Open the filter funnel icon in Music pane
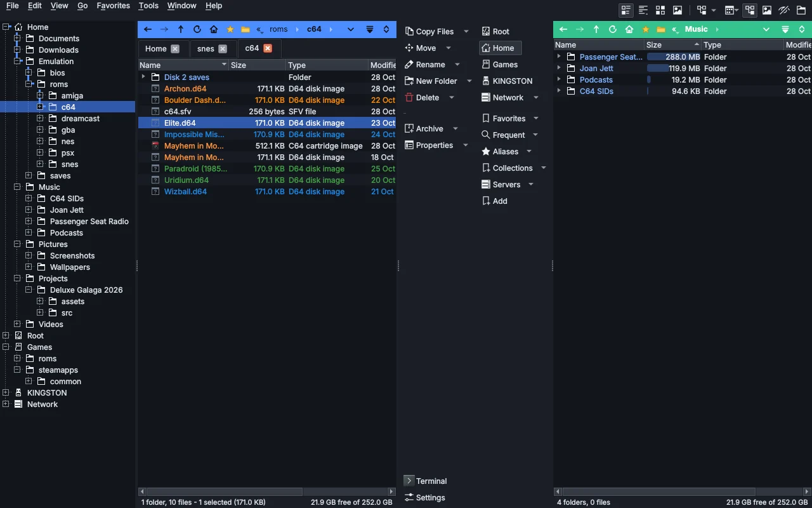 (x=785, y=29)
